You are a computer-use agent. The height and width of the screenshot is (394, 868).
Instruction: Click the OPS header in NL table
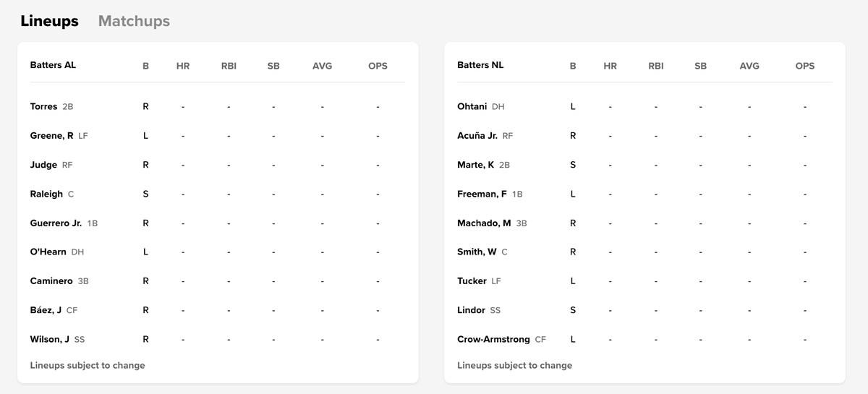tap(805, 66)
